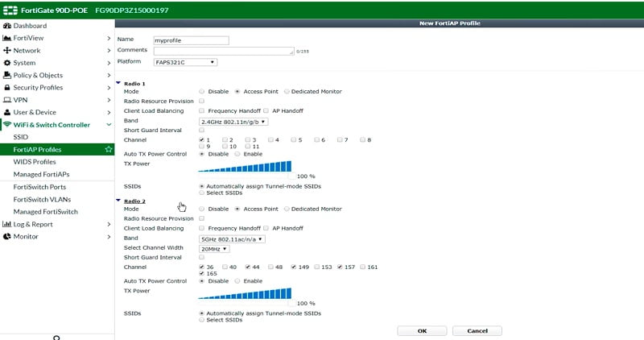The width and height of the screenshot is (644, 340).
Task: Select Radio 2 Access Point mode radio
Action: pos(237,209)
